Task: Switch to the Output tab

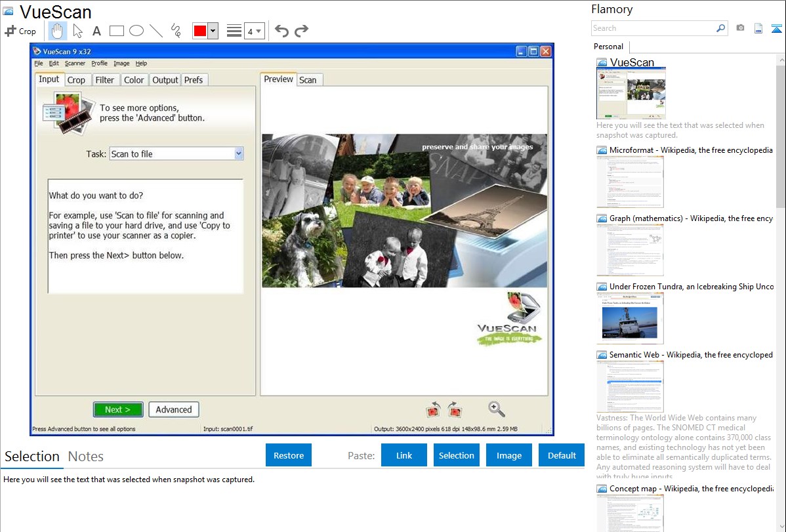Action: (165, 80)
